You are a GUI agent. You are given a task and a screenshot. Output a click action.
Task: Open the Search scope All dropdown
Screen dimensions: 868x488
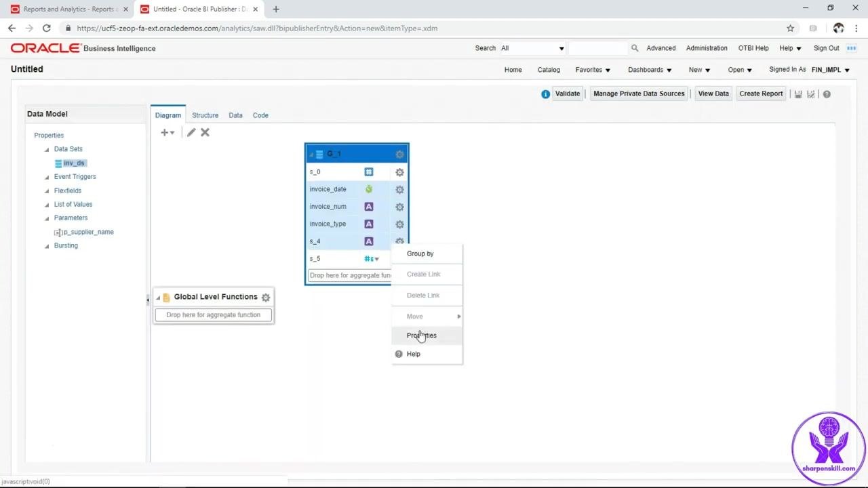click(x=532, y=48)
